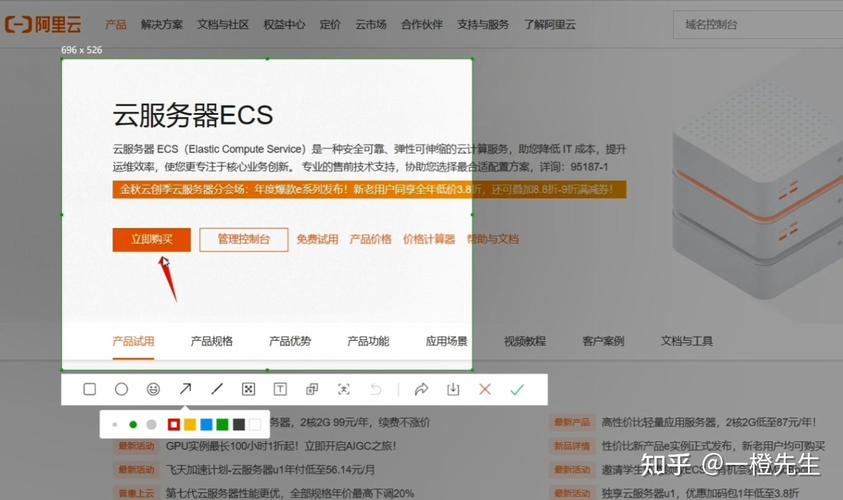Open the 权益中心 navigation item

[284, 24]
